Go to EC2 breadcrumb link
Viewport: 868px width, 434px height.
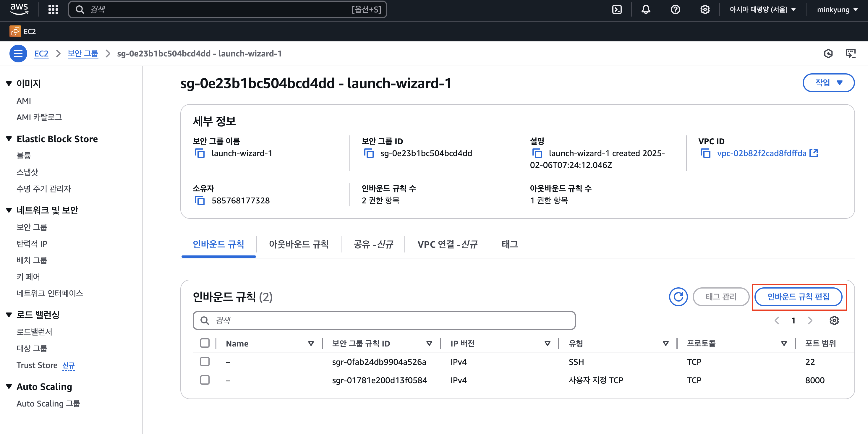[x=41, y=54]
